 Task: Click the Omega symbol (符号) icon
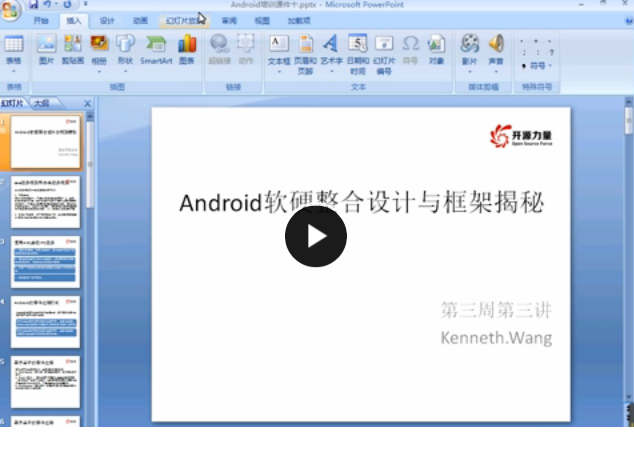[410, 43]
